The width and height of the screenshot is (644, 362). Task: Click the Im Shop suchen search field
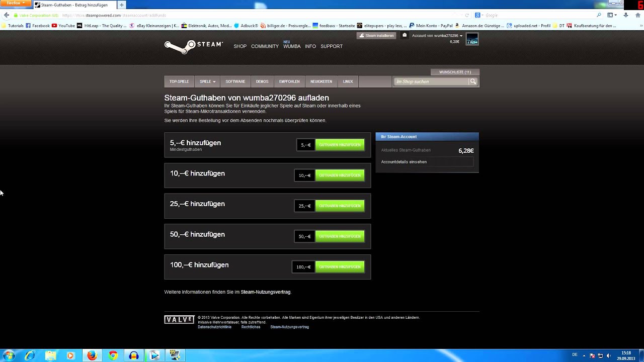pyautogui.click(x=431, y=81)
